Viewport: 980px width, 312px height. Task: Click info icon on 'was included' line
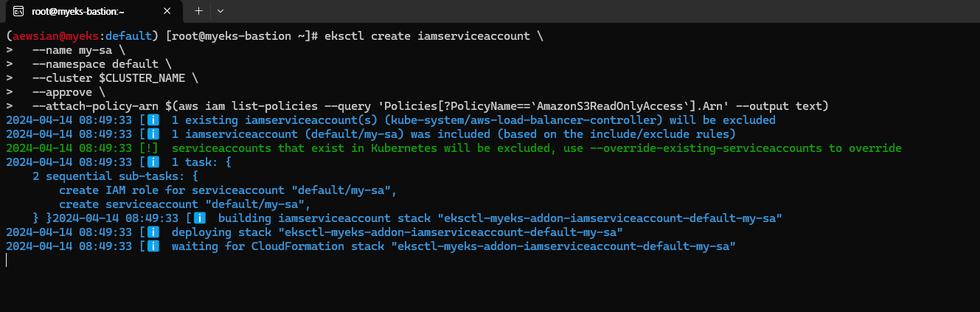click(x=153, y=134)
